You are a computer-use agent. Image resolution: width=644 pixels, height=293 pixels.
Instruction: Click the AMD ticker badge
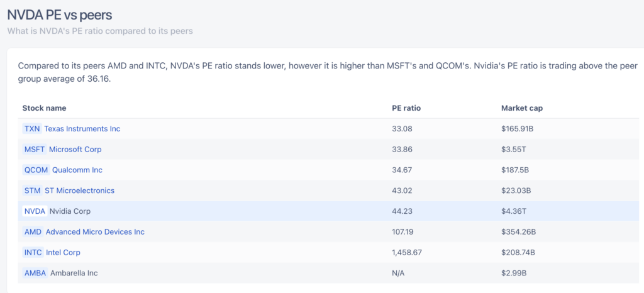click(x=33, y=232)
